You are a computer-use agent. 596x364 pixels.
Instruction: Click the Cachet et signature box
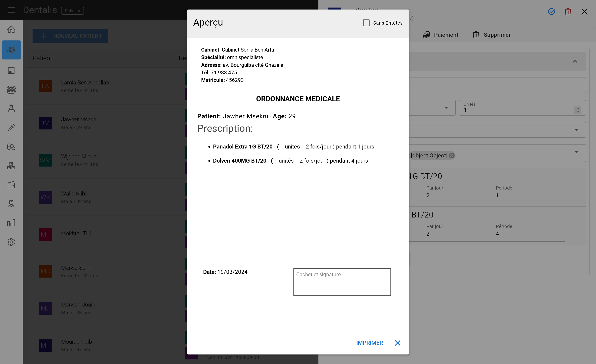click(342, 282)
